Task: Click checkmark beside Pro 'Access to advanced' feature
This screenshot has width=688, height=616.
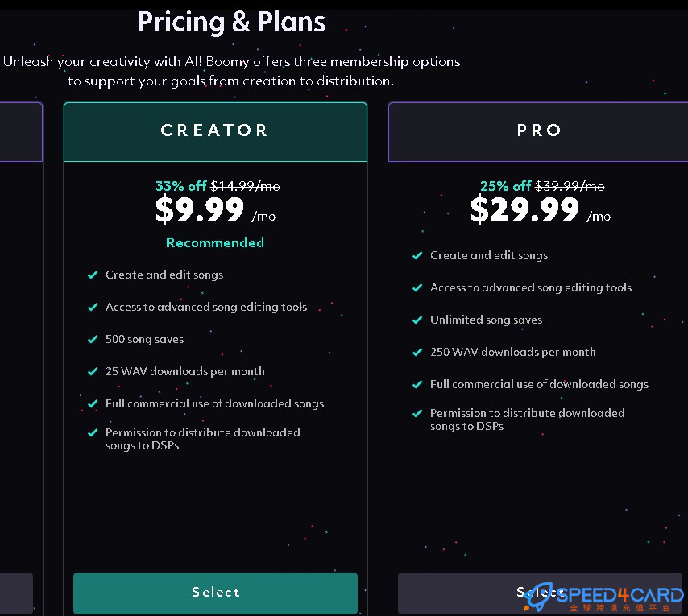Action: [x=417, y=288]
